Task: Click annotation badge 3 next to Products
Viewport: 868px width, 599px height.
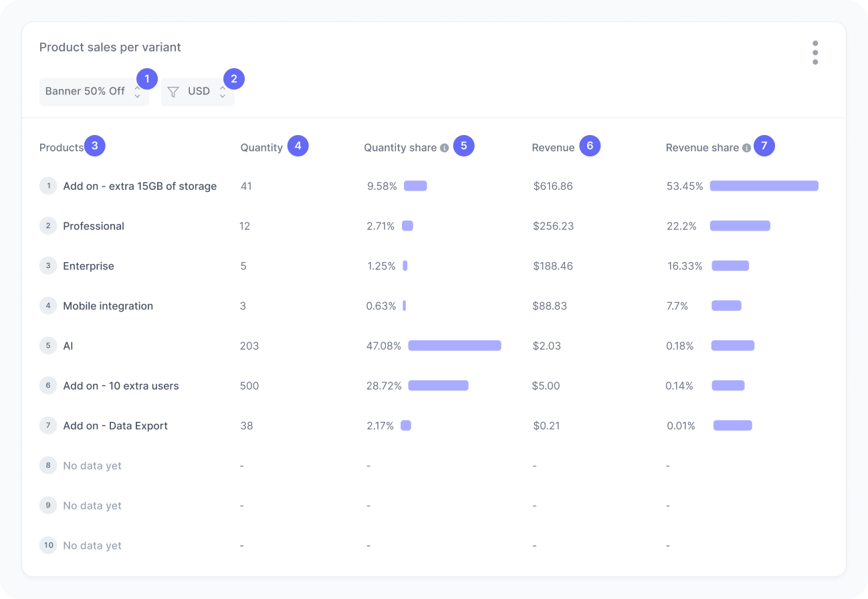Action: coord(94,145)
